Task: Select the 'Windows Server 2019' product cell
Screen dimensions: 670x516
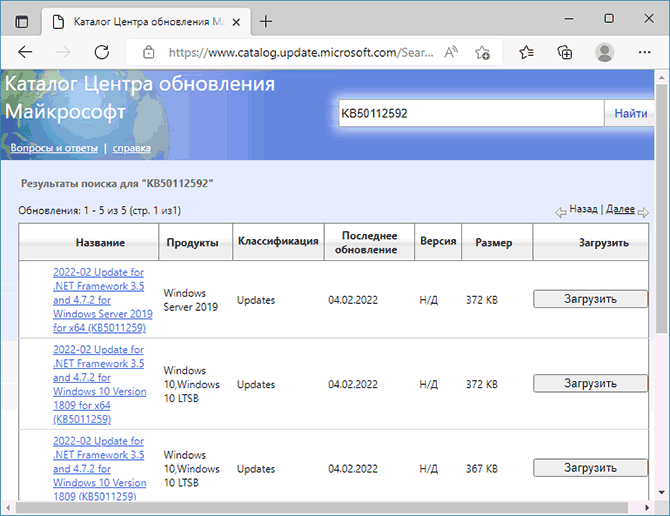Action: (191, 300)
